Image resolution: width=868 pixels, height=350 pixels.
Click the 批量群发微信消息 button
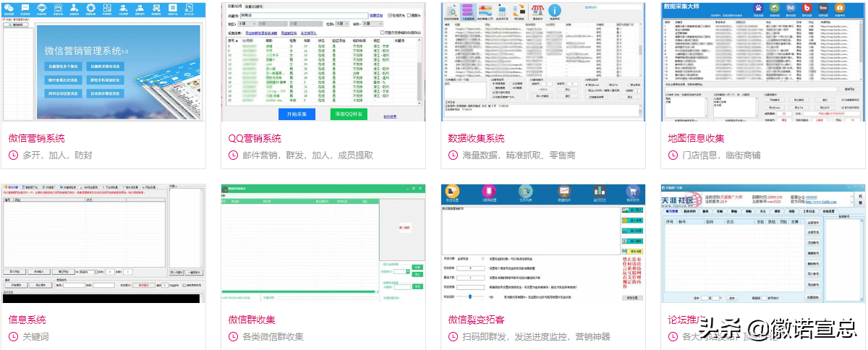coord(105,67)
